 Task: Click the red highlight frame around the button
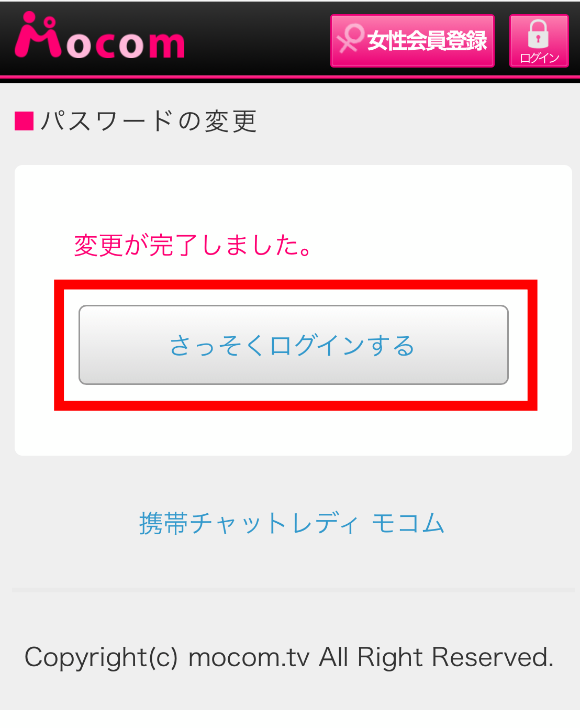point(296,285)
